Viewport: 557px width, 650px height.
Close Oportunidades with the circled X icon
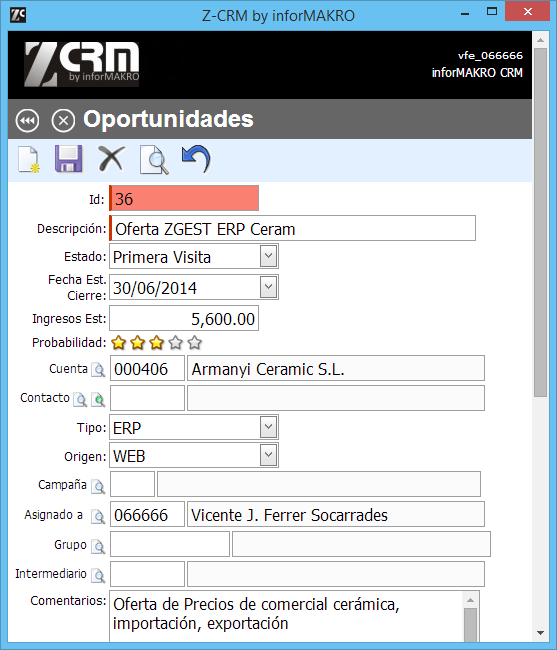[x=63, y=121]
